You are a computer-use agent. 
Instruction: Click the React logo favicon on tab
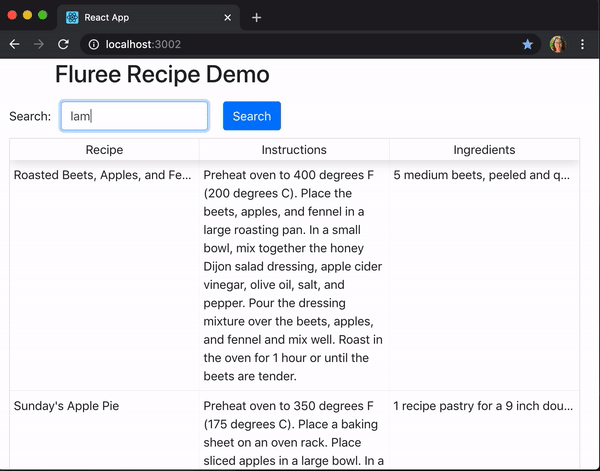[72, 18]
